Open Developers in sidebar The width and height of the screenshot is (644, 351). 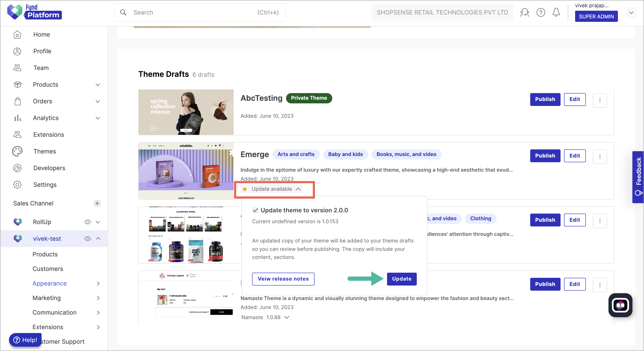pos(49,168)
